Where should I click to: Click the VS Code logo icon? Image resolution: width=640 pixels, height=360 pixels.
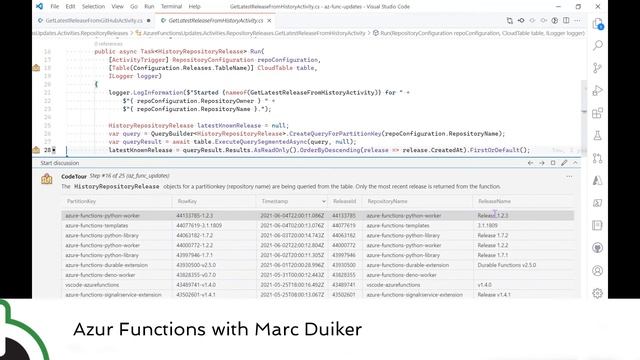click(x=39, y=6)
